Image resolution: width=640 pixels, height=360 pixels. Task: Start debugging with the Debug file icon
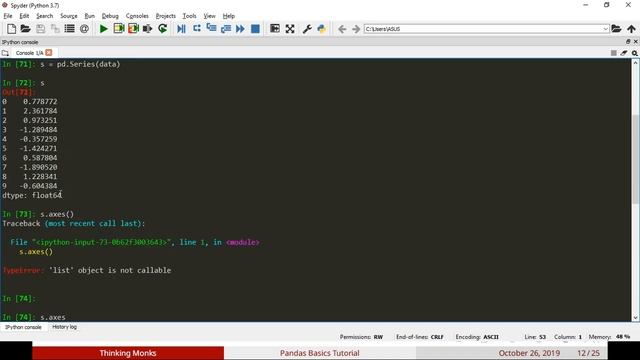(x=182, y=29)
